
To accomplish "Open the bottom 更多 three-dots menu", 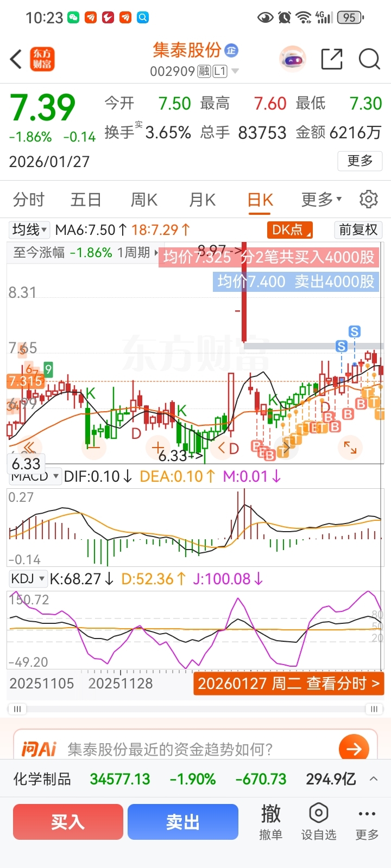I will [x=367, y=822].
